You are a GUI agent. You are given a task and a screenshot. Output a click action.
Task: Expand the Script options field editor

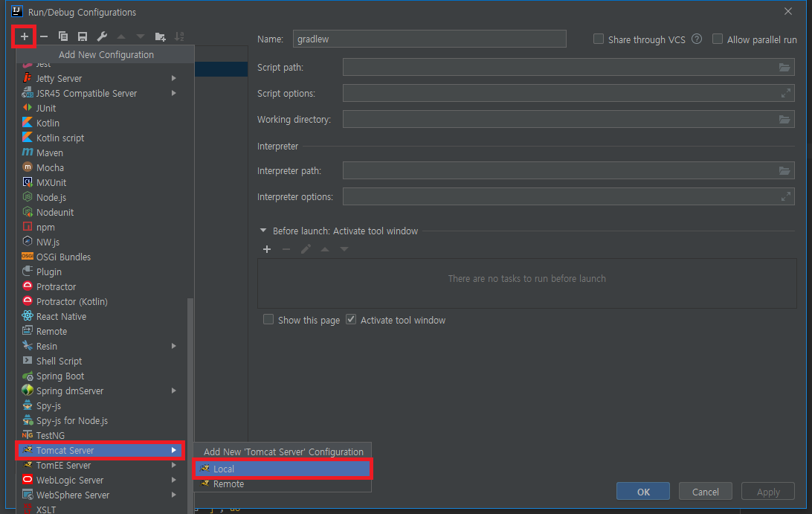(x=785, y=93)
